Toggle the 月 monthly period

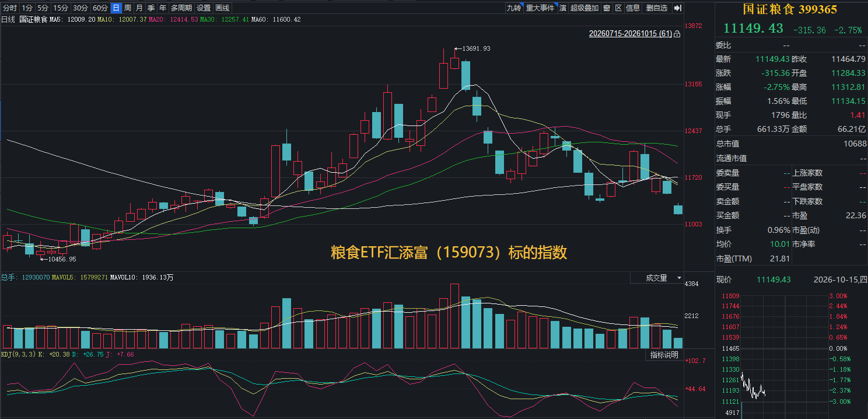pyautogui.click(x=139, y=8)
